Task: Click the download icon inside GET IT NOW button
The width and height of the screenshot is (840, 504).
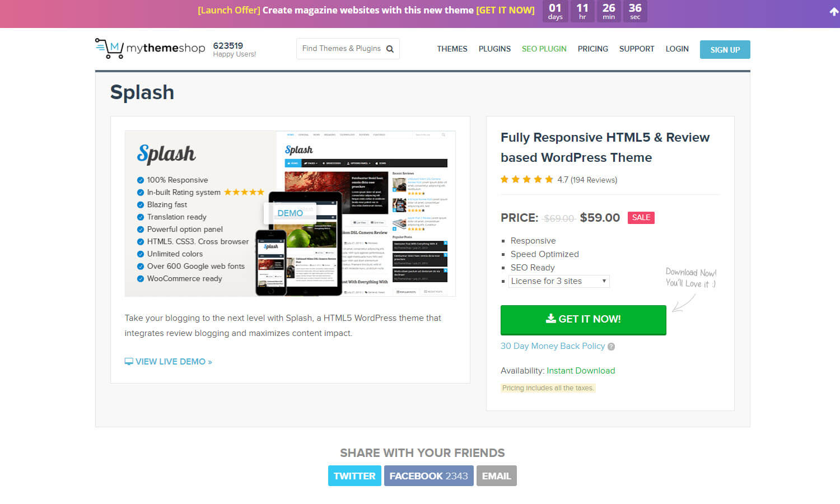Action: pyautogui.click(x=550, y=319)
